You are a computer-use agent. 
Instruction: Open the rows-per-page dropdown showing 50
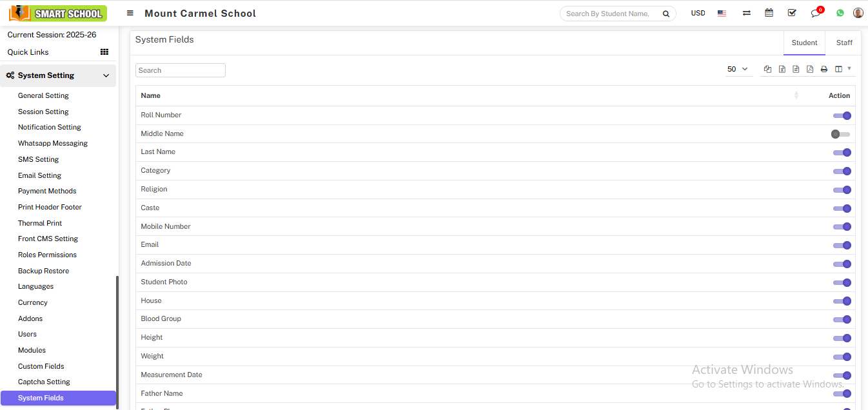click(x=738, y=69)
